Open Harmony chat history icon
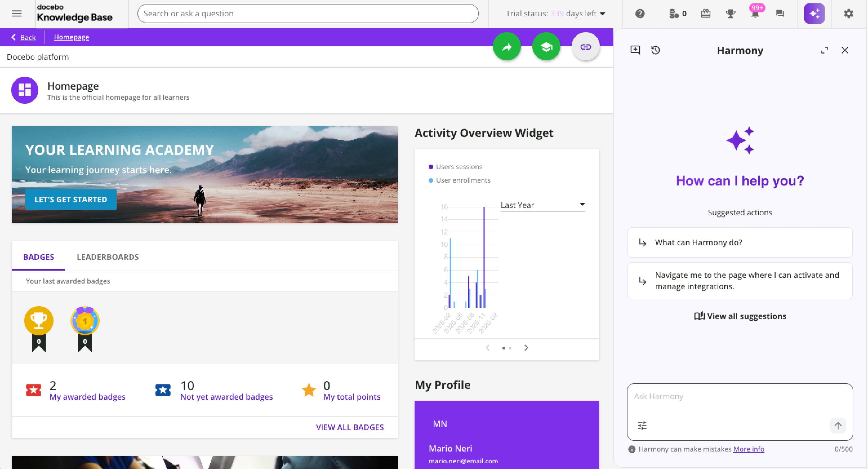This screenshot has width=868, height=469. click(x=655, y=50)
